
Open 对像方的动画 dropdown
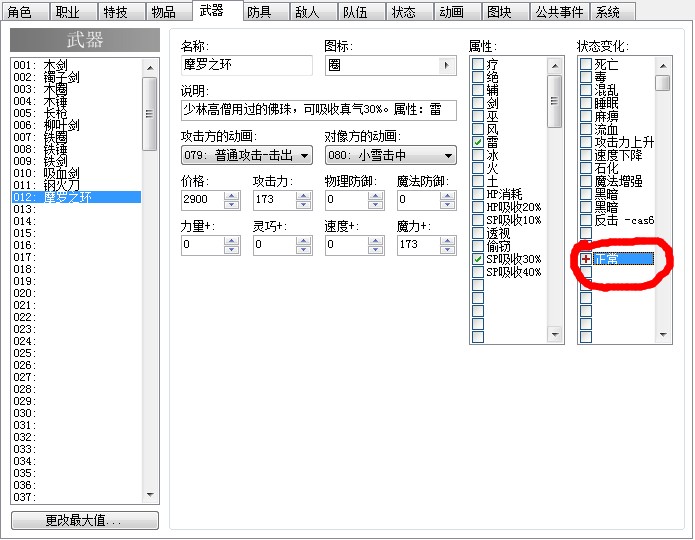[390, 155]
